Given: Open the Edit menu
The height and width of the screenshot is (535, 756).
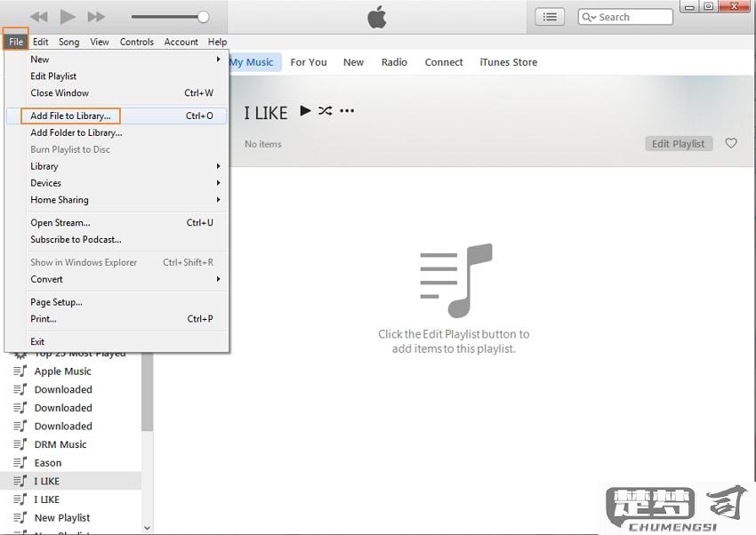Looking at the screenshot, I should point(41,42).
